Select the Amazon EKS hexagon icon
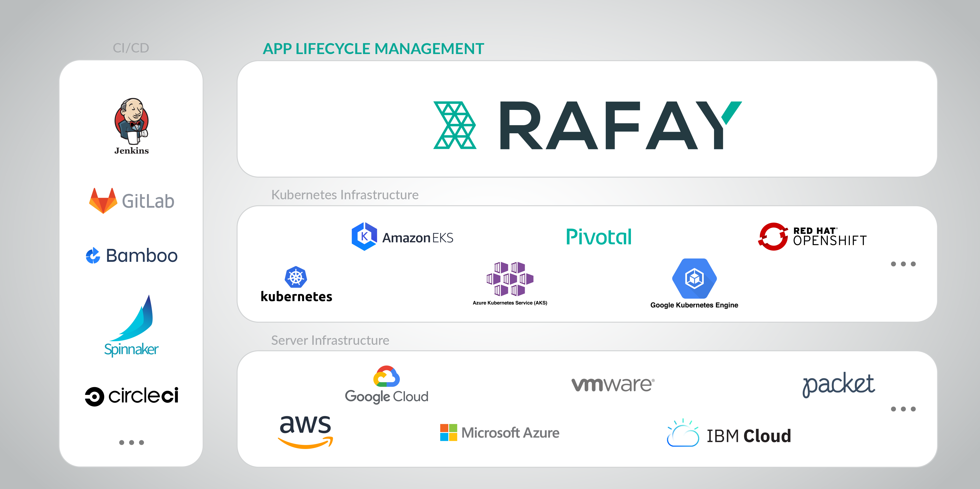980x489 pixels. tap(364, 237)
